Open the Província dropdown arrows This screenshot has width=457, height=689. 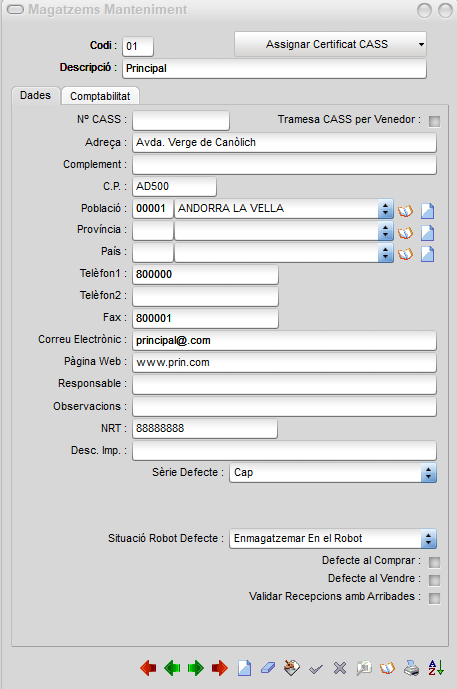(385, 231)
